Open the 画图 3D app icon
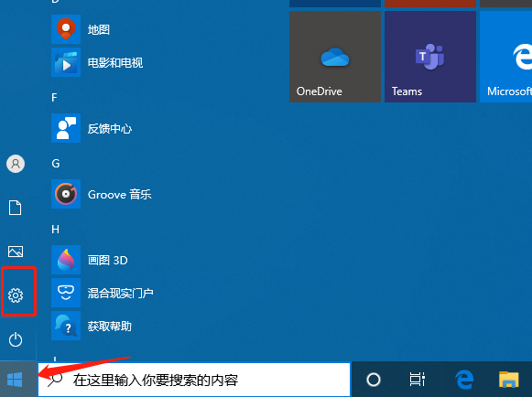The image size is (532, 397). (x=66, y=260)
